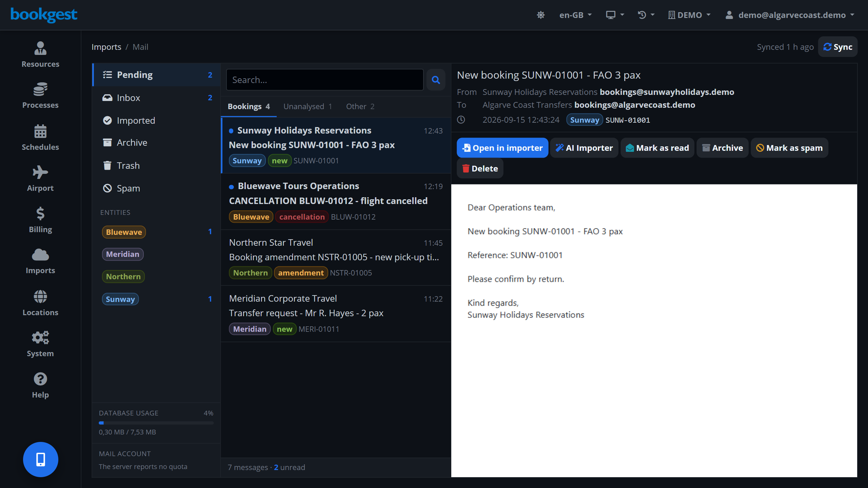Open the monitor display dropdown
Viewport: 868px width, 488px height.
615,15
